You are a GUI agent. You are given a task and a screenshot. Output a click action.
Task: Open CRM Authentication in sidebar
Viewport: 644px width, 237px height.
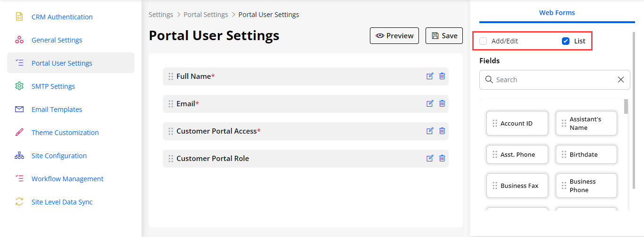coord(62,17)
